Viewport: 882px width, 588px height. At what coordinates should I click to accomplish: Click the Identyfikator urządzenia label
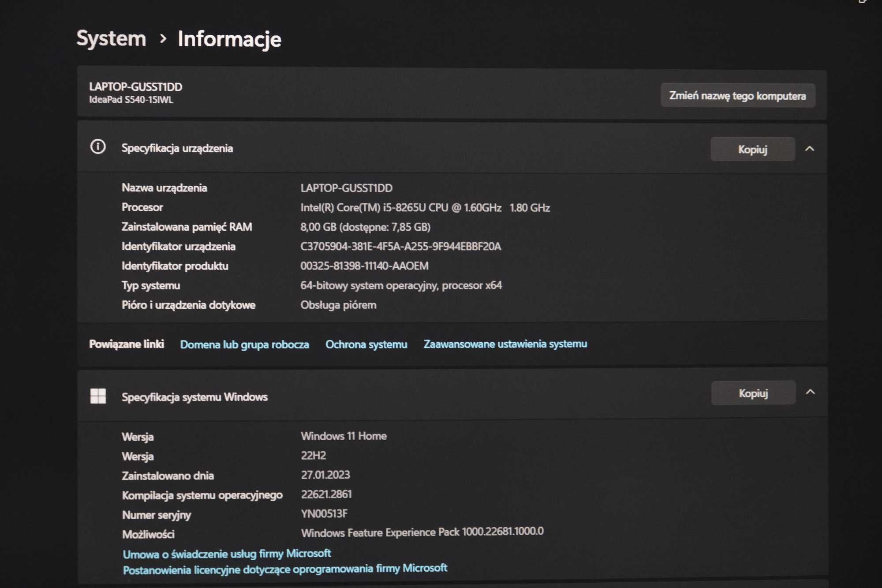click(178, 247)
